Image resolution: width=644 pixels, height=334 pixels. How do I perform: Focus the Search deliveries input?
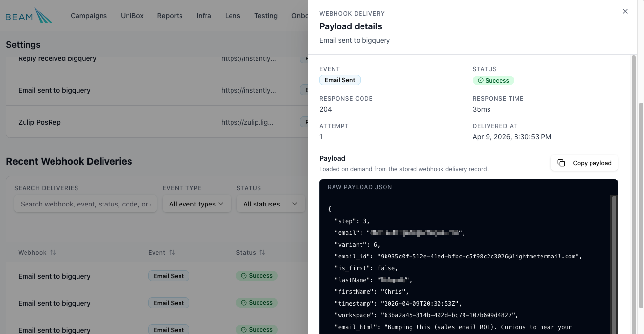(x=85, y=204)
